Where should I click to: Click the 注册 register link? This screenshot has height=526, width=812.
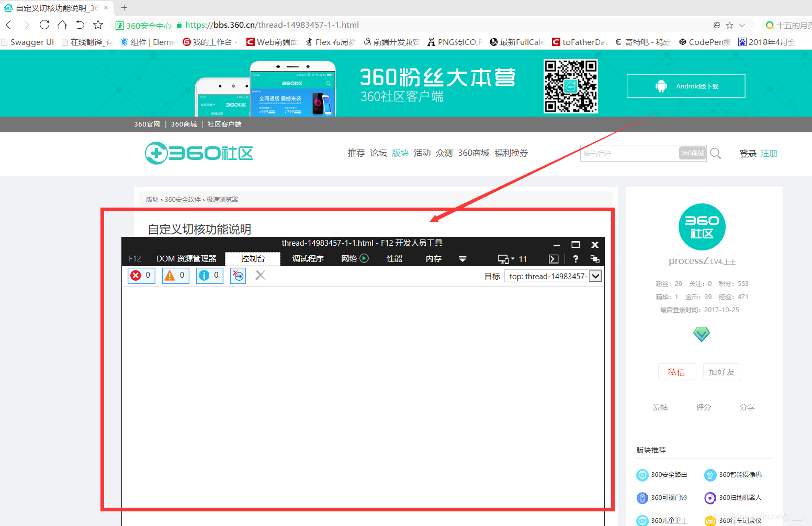(769, 153)
